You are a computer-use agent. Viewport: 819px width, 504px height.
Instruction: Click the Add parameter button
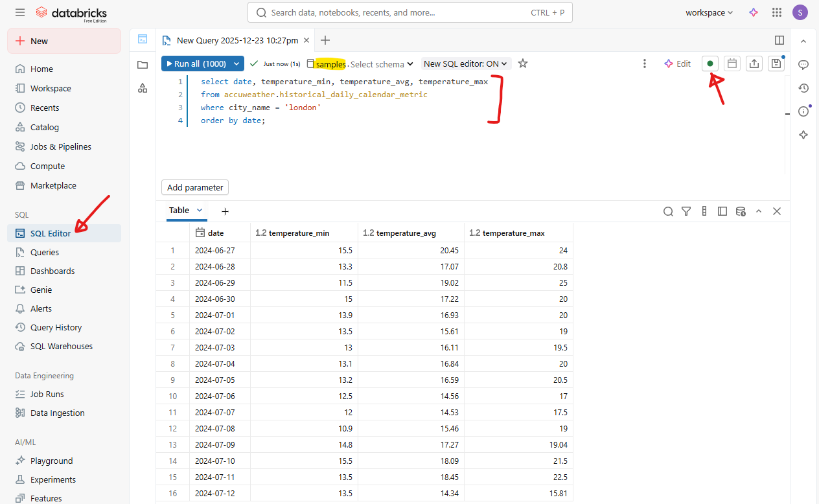tap(195, 187)
